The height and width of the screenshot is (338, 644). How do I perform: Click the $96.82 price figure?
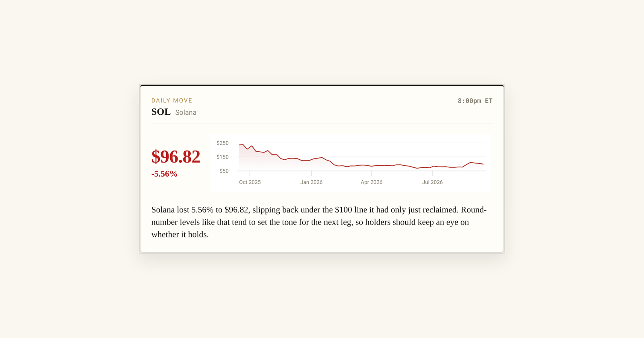(x=176, y=157)
